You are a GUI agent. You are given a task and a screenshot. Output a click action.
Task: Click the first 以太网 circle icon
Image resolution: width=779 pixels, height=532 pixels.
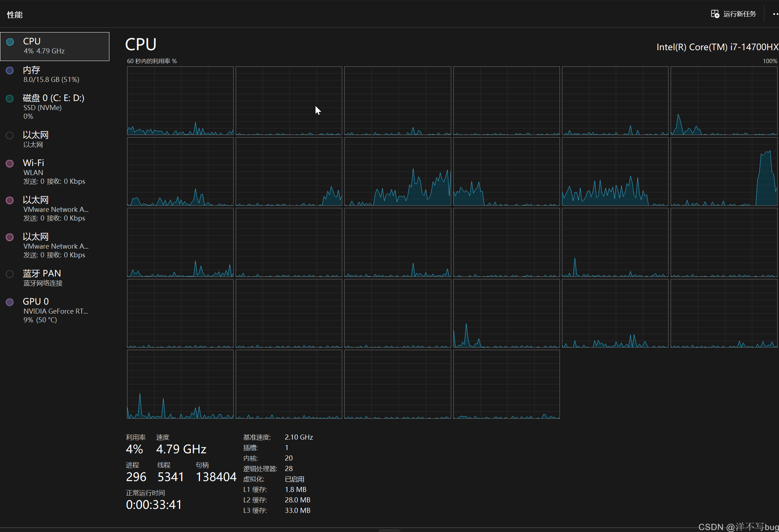(x=10, y=135)
